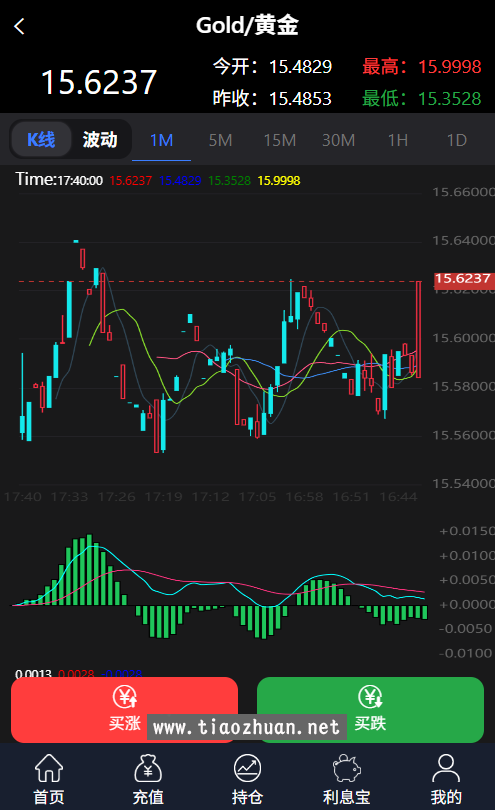The image size is (495, 810).
Task: Select the 15M timeframe tab
Action: 280,140
